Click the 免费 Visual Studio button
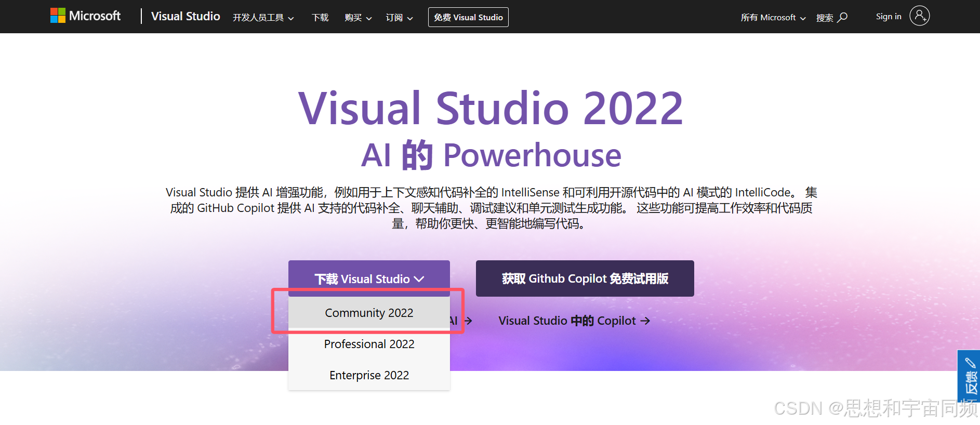Viewport: 980px width, 425px height. point(468,17)
